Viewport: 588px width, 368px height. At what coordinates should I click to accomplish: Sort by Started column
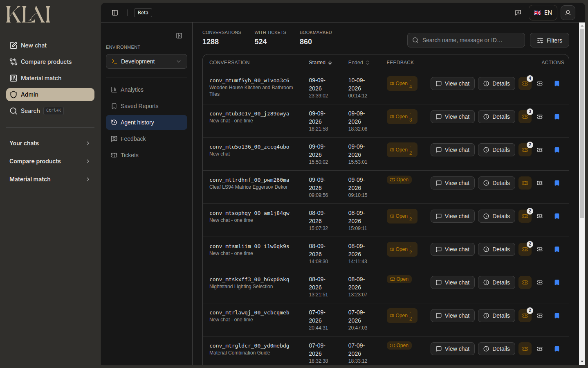point(321,63)
